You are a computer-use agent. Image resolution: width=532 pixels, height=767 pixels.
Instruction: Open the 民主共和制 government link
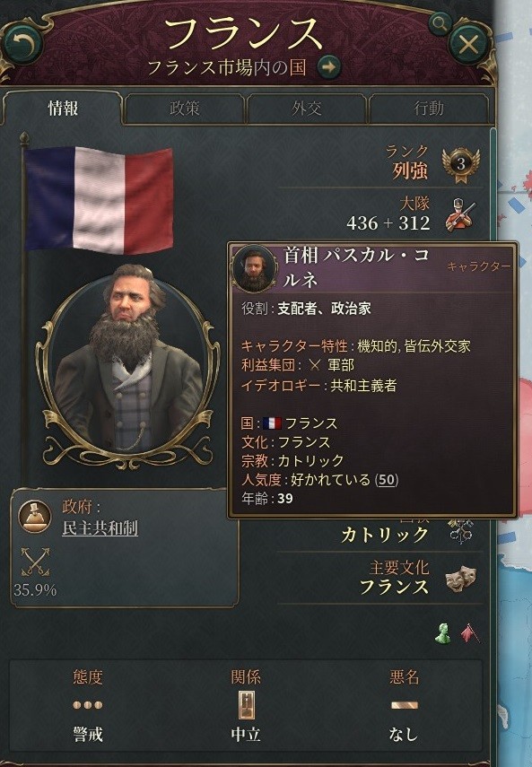pyautogui.click(x=100, y=528)
